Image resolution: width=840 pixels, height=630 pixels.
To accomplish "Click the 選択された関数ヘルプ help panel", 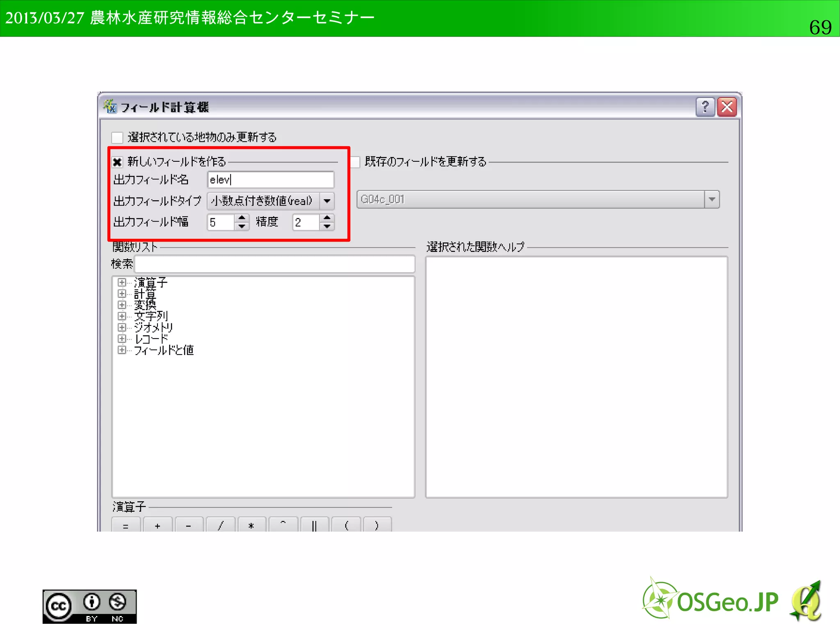I will pos(577,377).
